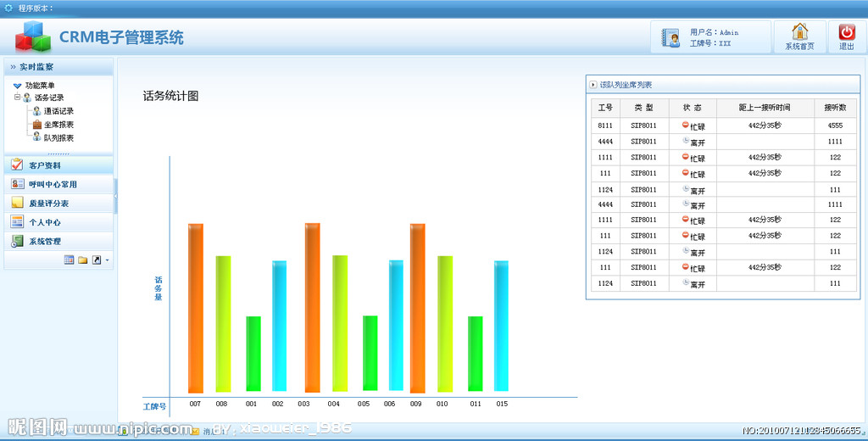Collapse the 话务记录 tree node
The image size is (868, 441).
(17, 98)
